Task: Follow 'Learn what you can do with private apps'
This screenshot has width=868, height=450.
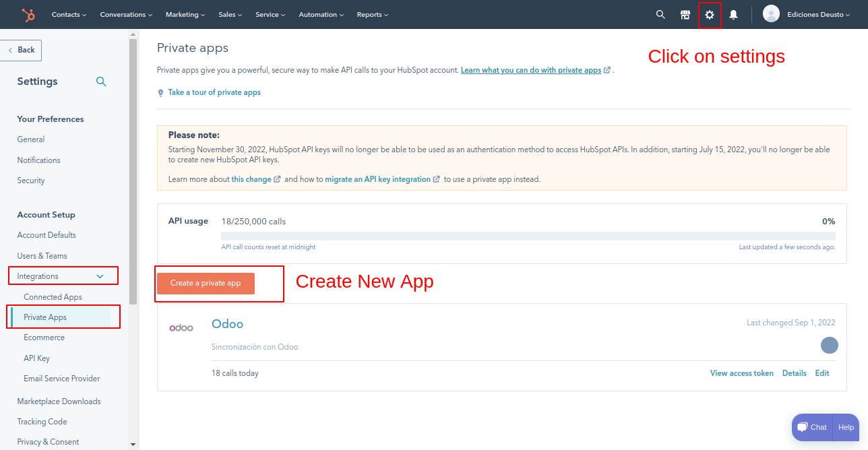Action: [531, 70]
